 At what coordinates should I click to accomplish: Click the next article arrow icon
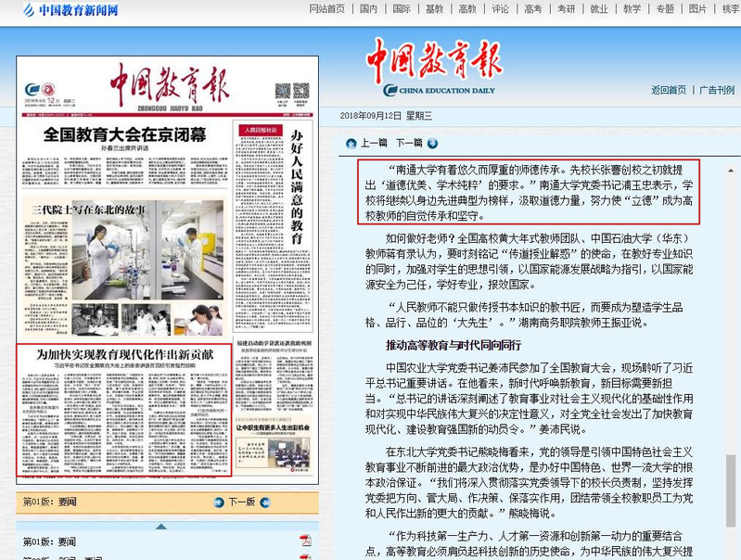tap(432, 143)
